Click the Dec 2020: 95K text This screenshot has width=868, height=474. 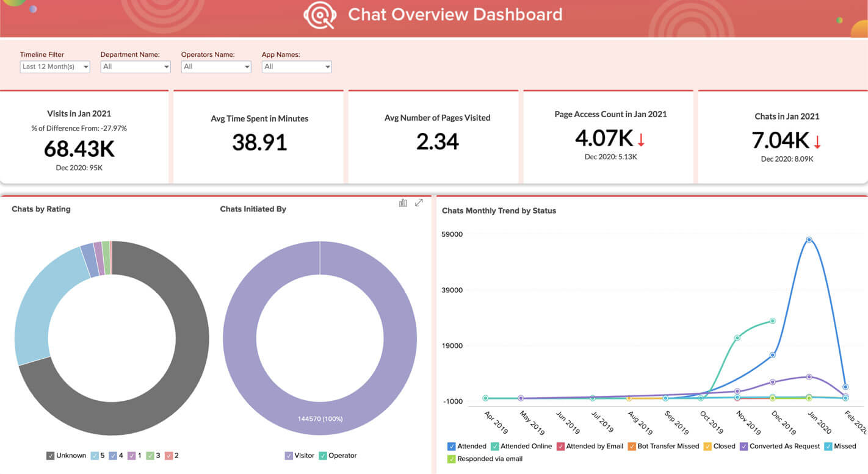79,167
